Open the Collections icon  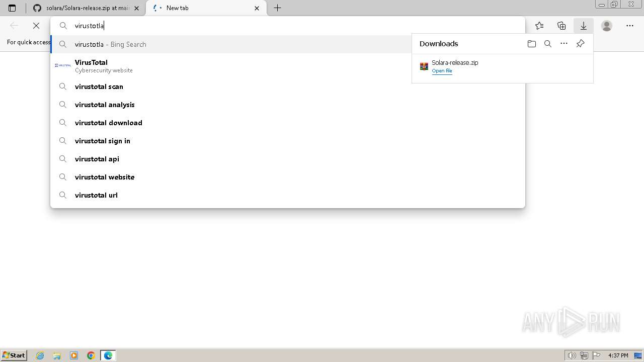pyautogui.click(x=561, y=26)
